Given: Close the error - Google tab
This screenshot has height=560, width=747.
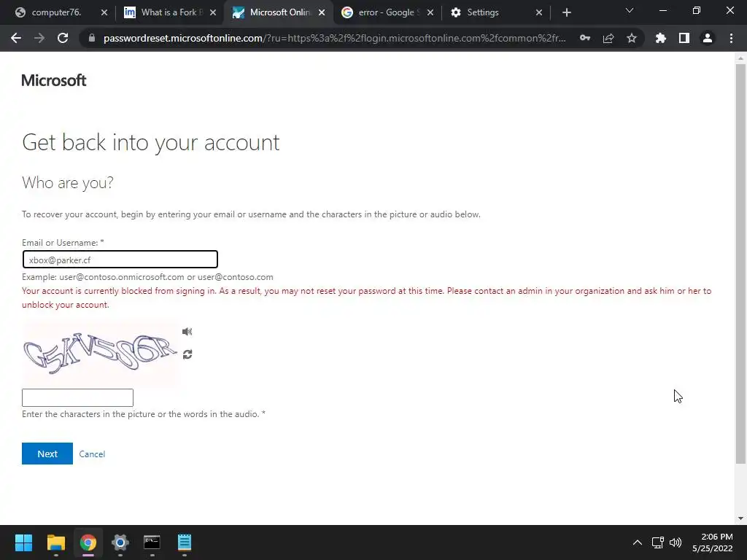Looking at the screenshot, I should pyautogui.click(x=430, y=12).
